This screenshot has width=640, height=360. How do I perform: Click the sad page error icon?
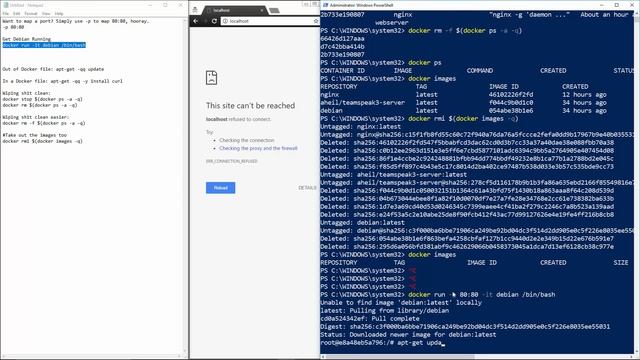tap(211, 78)
